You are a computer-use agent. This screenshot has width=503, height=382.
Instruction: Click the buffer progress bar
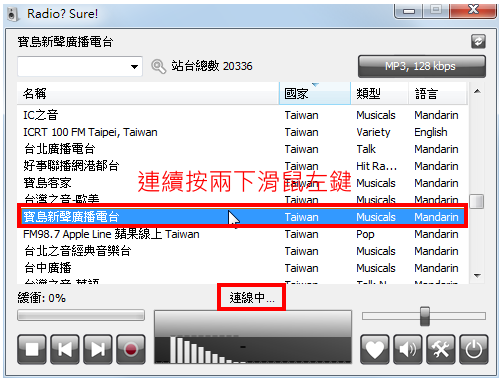point(81,315)
